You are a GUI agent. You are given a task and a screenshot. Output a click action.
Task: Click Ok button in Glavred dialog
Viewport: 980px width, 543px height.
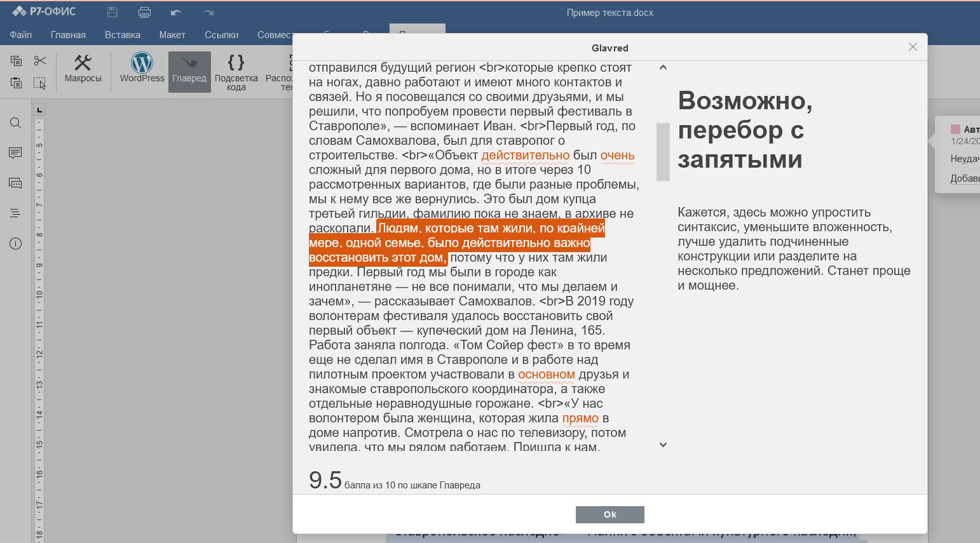610,514
